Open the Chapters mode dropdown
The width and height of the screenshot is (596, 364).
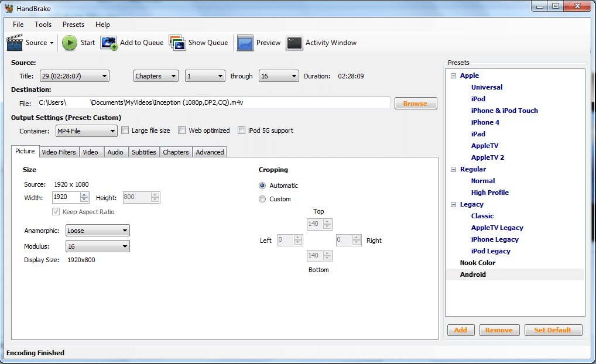coord(156,76)
